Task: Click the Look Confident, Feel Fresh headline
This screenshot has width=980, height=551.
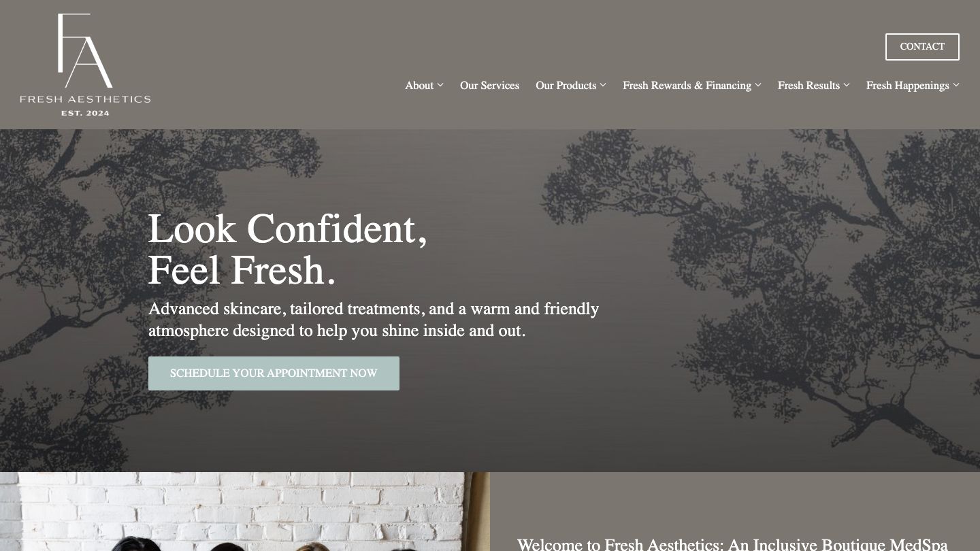Action: point(288,249)
